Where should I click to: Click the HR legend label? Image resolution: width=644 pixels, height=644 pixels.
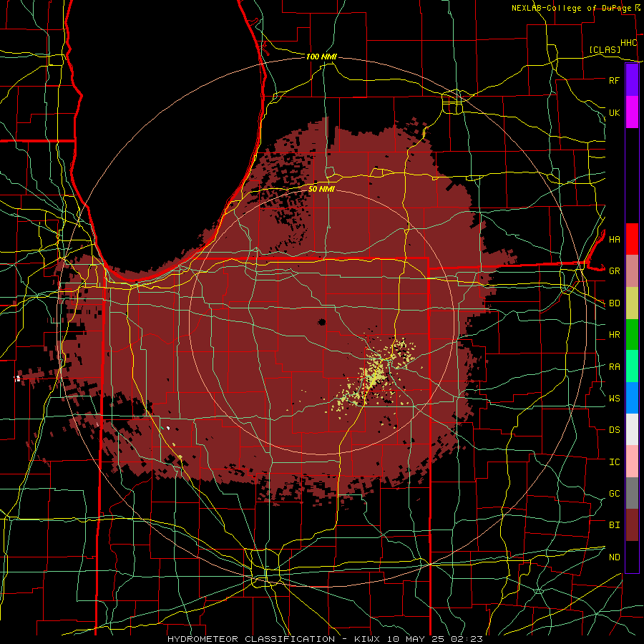[614, 335]
